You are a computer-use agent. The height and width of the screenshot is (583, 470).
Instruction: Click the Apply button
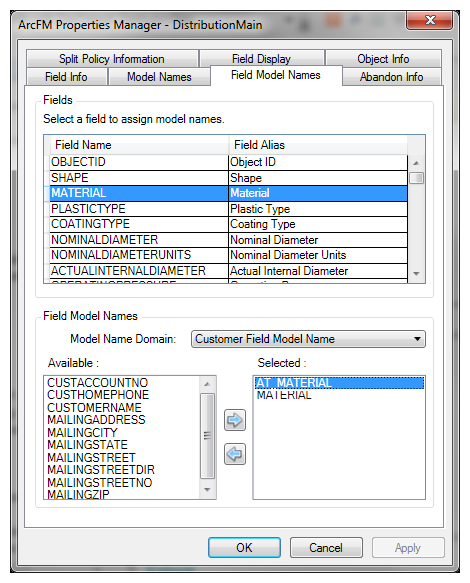(408, 547)
